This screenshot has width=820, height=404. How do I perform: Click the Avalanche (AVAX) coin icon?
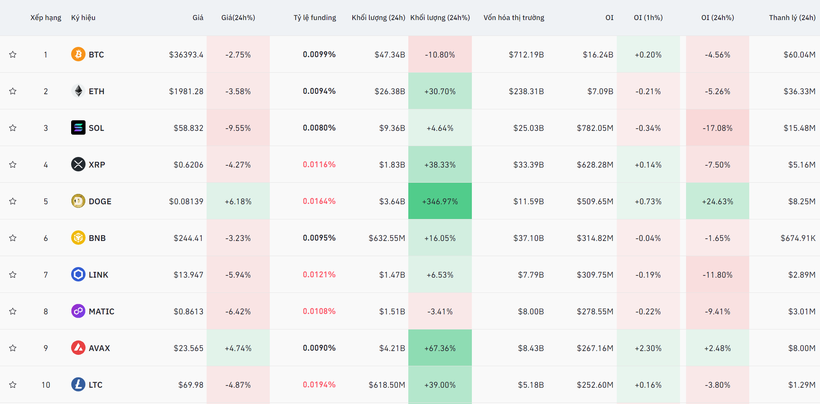tap(78, 348)
